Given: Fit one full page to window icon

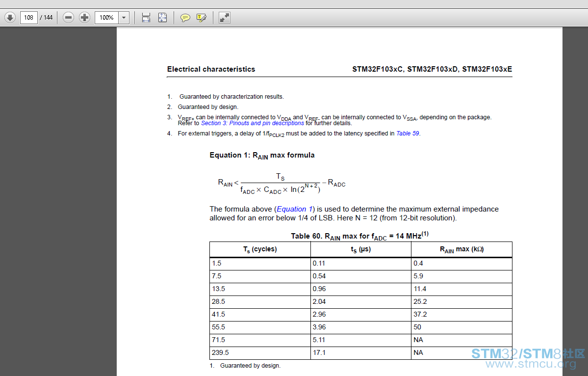Looking at the screenshot, I should 162,17.
